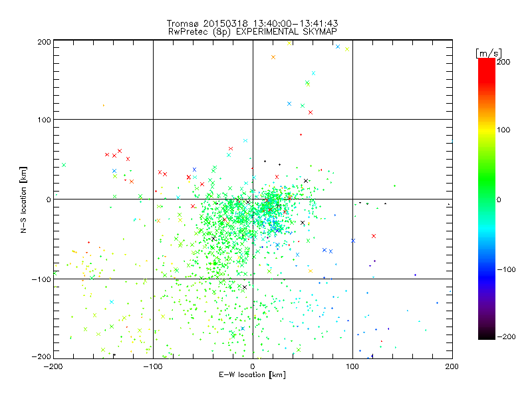Click the N-S location [km] axis label
Viewport: 532px width, 399px height.
(x=23, y=199)
